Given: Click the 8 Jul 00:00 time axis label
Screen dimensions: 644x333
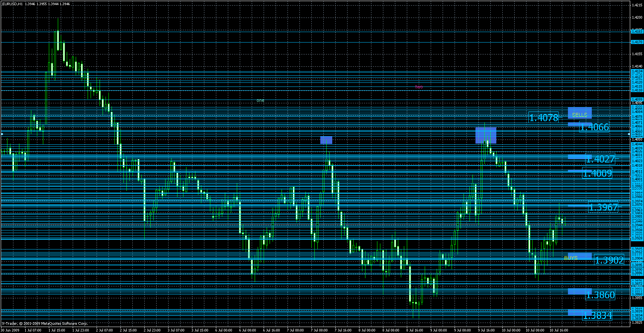Looking at the screenshot, I should tap(367, 330).
